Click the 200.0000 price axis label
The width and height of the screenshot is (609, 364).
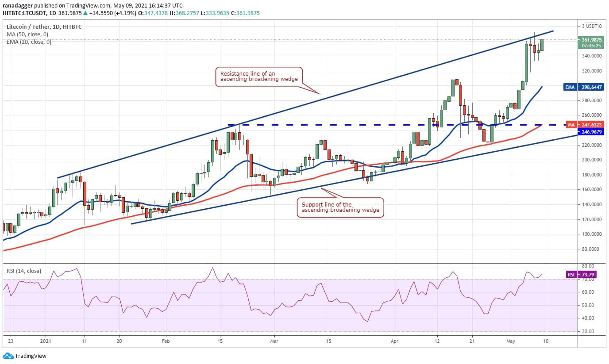coord(592,160)
